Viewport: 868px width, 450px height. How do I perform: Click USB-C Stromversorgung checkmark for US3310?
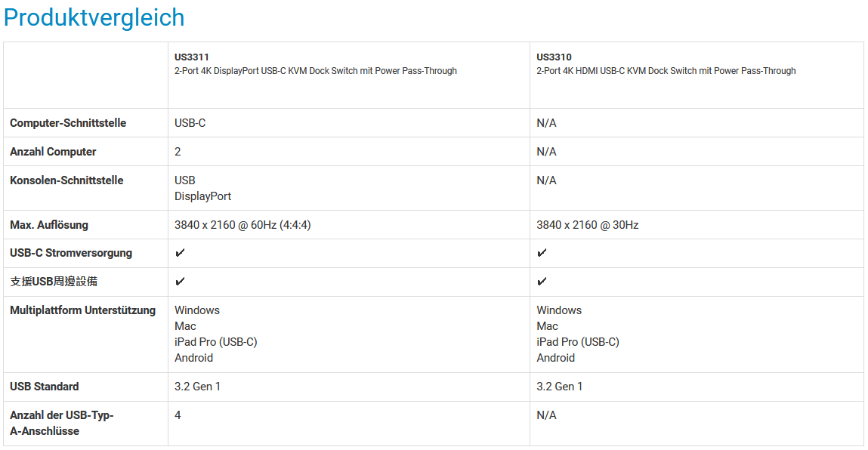pyautogui.click(x=542, y=253)
